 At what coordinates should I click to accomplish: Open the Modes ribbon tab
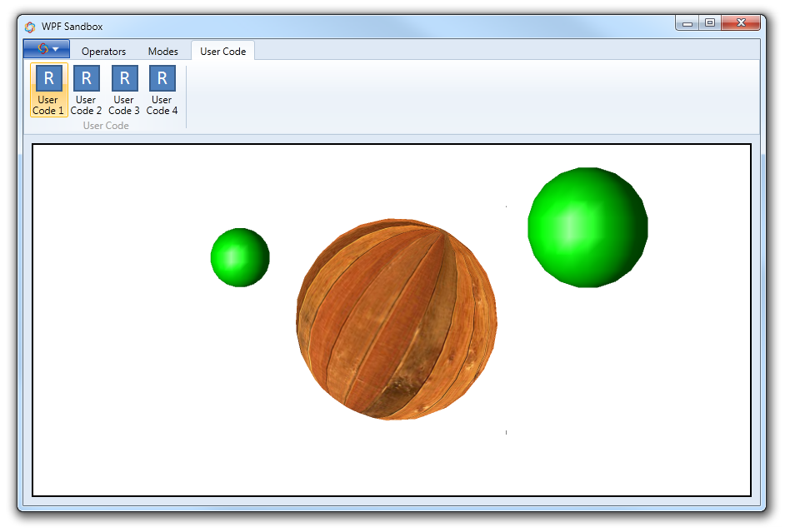[x=162, y=52]
